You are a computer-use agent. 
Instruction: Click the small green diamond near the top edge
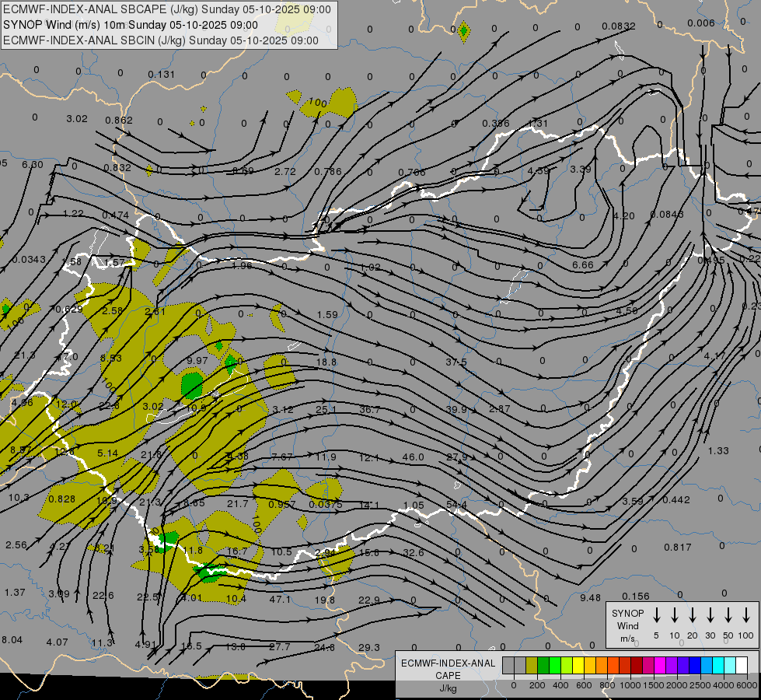click(464, 32)
